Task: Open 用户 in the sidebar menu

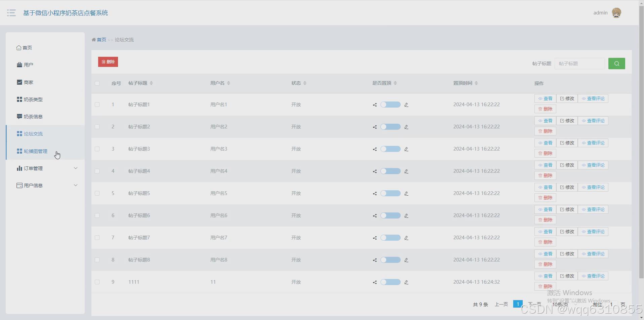Action: (45, 65)
